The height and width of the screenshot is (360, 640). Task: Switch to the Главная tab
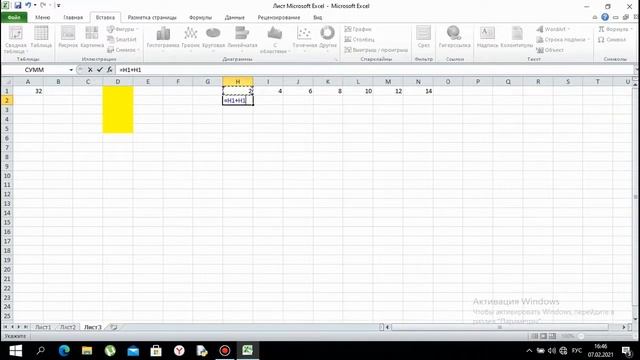tap(73, 18)
